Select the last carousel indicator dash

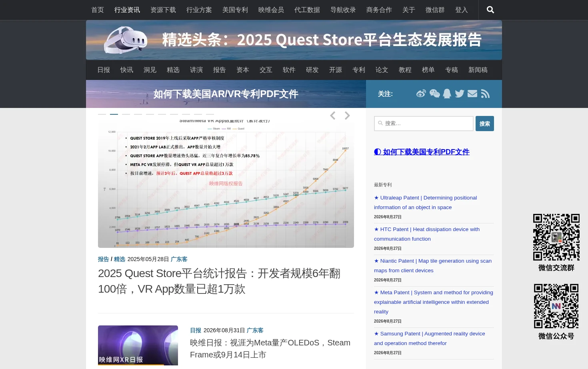[x=210, y=114]
